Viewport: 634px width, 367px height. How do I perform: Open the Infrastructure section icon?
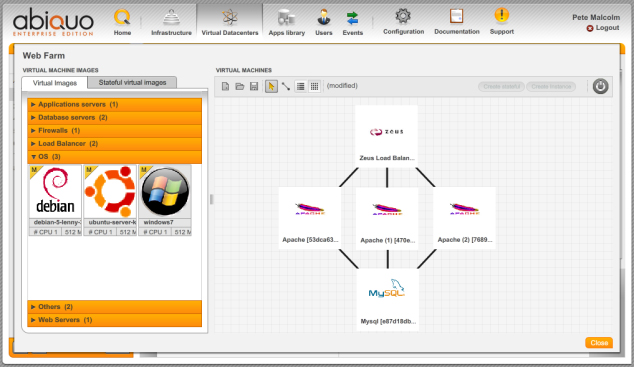click(x=171, y=17)
